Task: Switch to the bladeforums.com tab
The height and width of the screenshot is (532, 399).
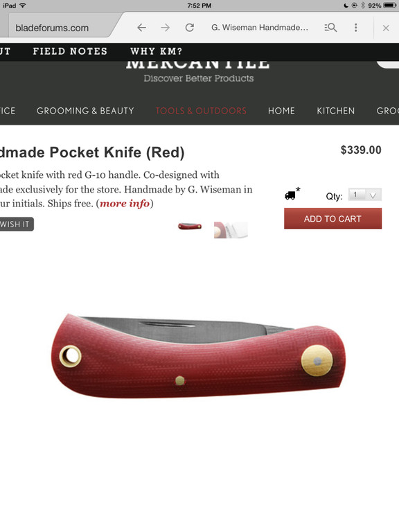Action: pyautogui.click(x=52, y=28)
